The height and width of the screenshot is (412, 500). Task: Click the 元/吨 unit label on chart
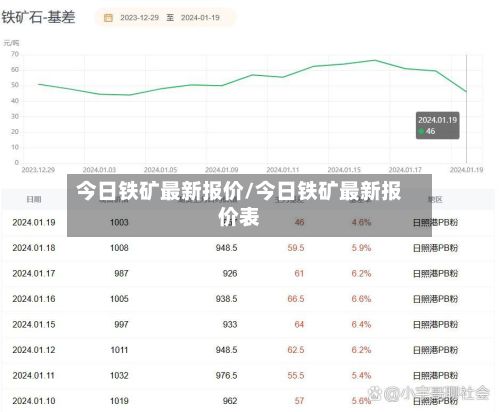coord(11,43)
